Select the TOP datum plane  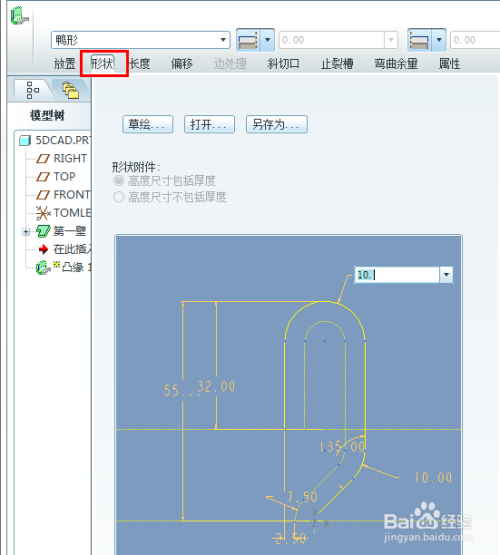(56, 176)
